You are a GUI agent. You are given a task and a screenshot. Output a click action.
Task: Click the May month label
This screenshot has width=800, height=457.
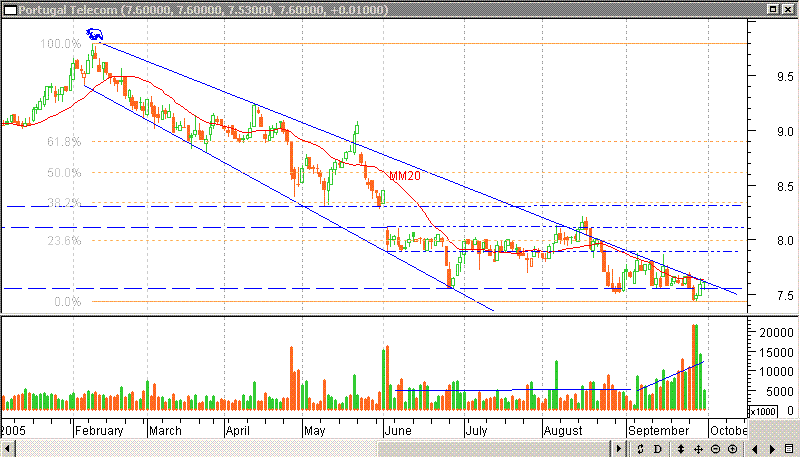(314, 431)
